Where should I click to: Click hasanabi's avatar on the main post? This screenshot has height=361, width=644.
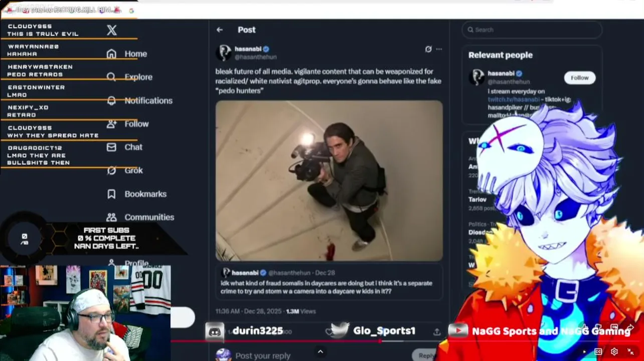tap(224, 53)
